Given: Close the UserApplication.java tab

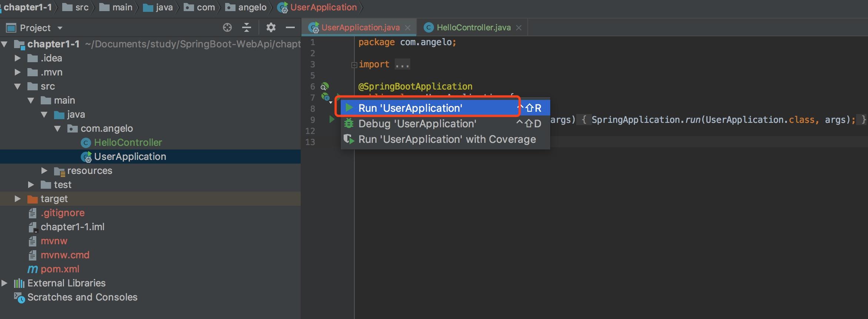Looking at the screenshot, I should click(408, 28).
